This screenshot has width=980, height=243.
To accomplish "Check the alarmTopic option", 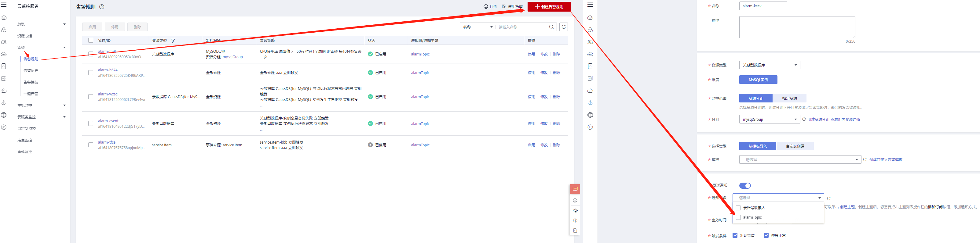I will click(738, 218).
